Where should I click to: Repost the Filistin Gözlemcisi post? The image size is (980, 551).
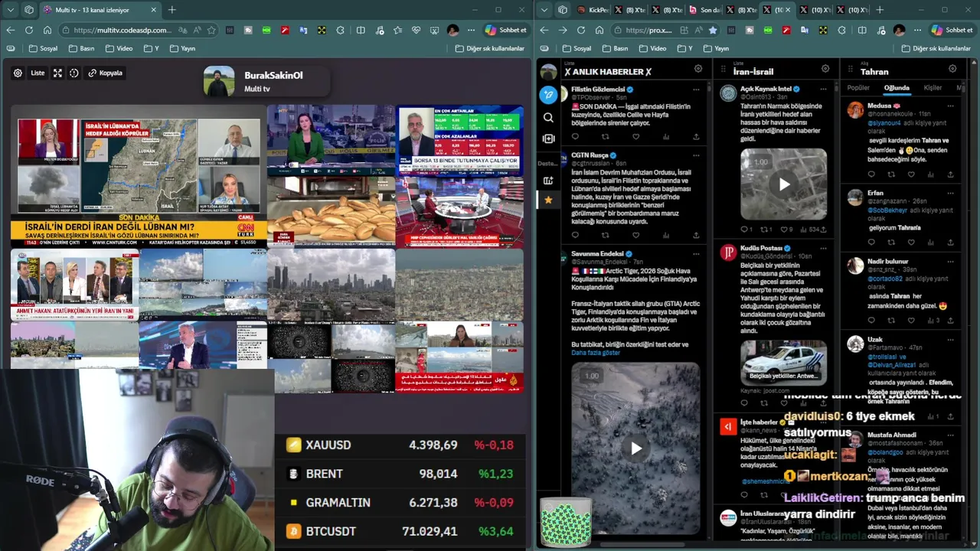605,137
